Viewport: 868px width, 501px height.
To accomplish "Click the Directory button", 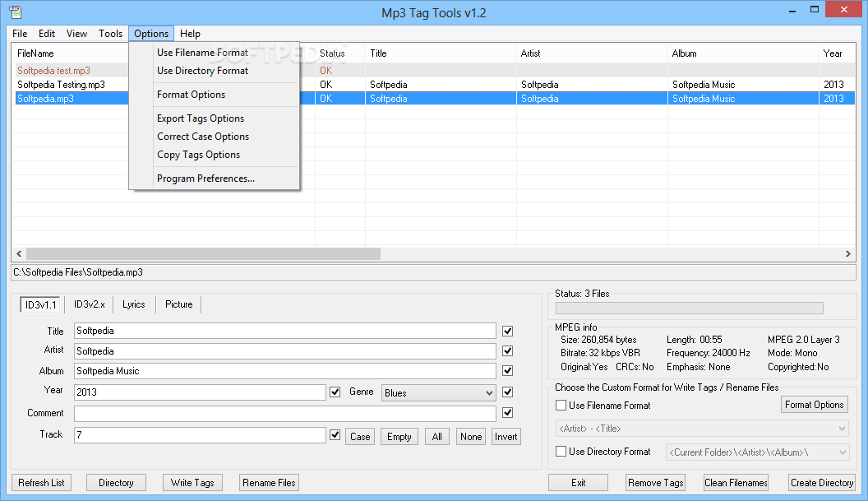I will coord(116,483).
